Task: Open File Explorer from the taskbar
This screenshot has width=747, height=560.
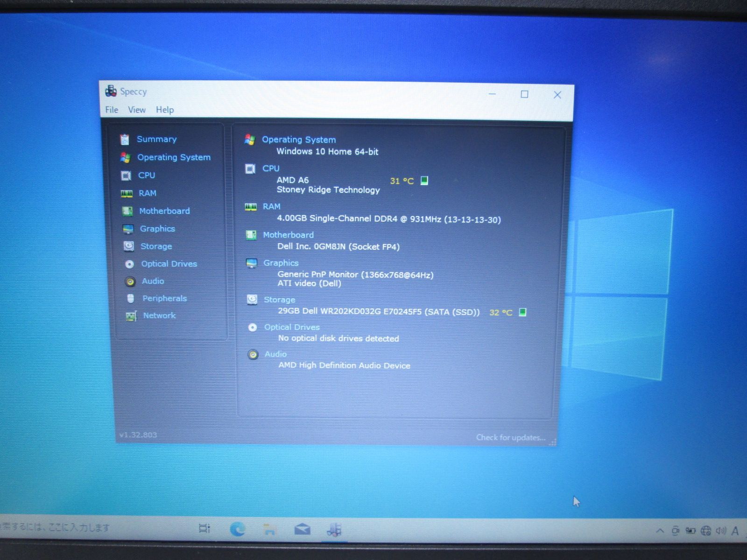Action: 269,529
